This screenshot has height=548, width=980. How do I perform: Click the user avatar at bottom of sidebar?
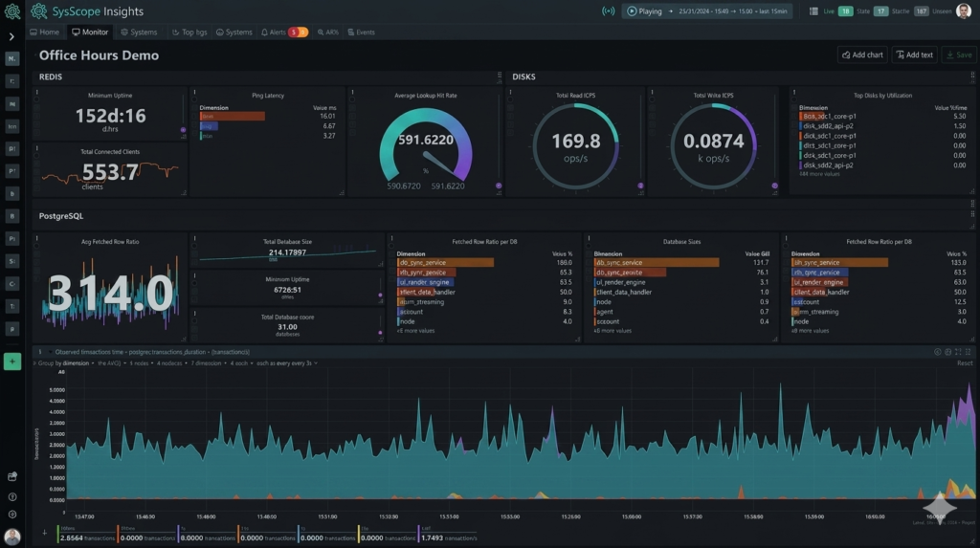tap(11, 537)
